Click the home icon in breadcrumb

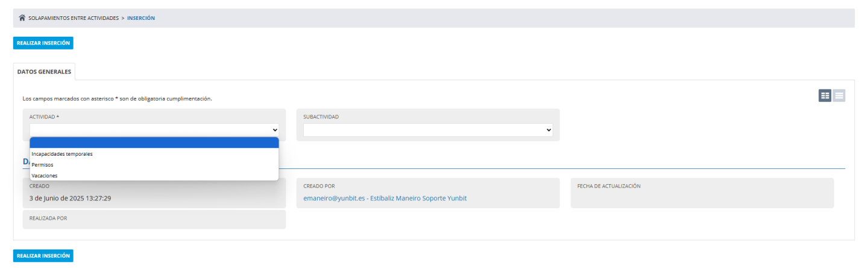click(22, 18)
